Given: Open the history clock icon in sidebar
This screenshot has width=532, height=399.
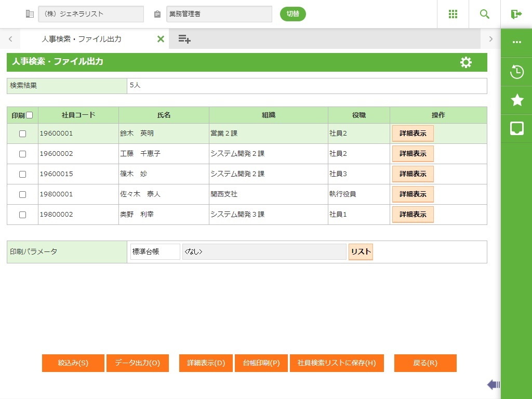Looking at the screenshot, I should pos(517,72).
